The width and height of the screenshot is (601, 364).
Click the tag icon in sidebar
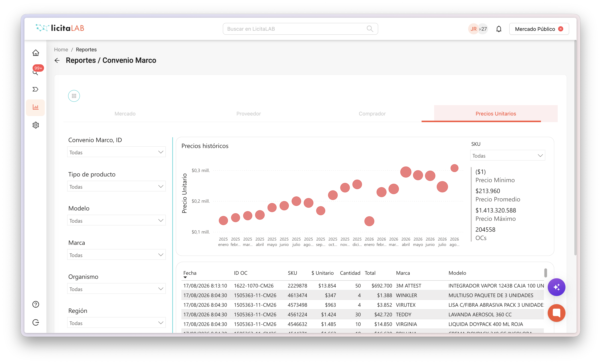pyautogui.click(x=36, y=89)
